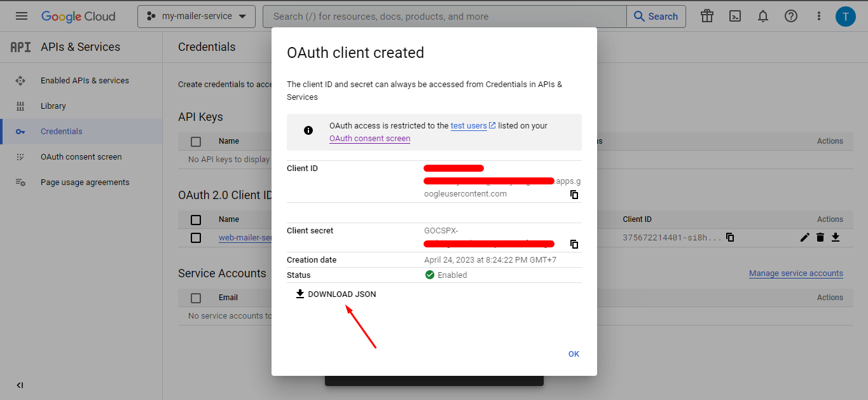
Task: Delete the OAuth client via trash icon
Action: [820, 237]
